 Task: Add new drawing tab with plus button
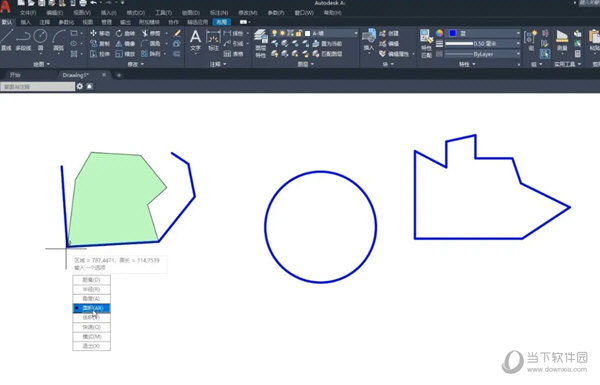click(x=119, y=75)
